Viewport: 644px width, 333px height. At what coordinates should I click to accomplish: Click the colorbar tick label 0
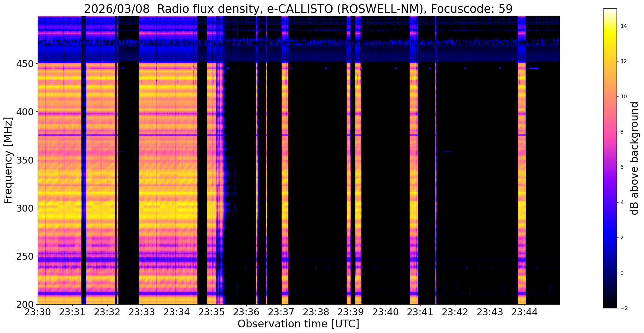[x=622, y=273]
